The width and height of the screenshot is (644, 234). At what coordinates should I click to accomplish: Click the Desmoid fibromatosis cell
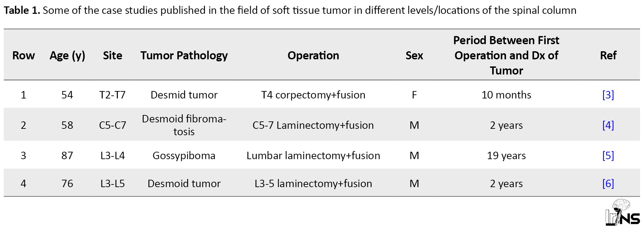coord(184,125)
